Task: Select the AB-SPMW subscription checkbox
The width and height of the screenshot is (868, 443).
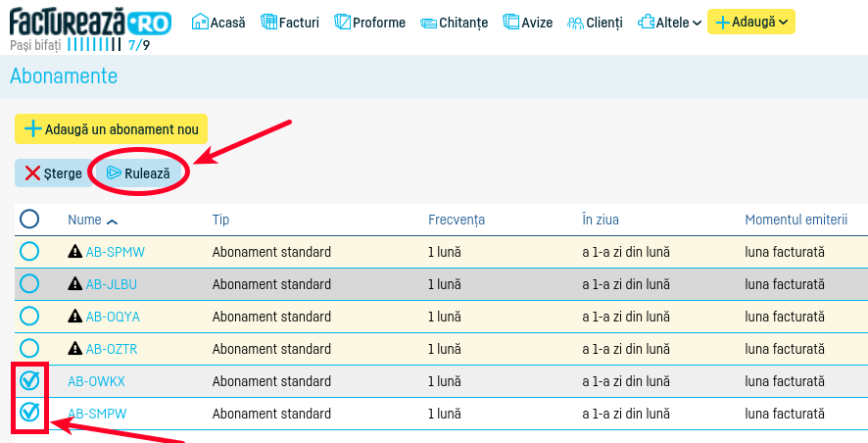Action: click(x=29, y=252)
